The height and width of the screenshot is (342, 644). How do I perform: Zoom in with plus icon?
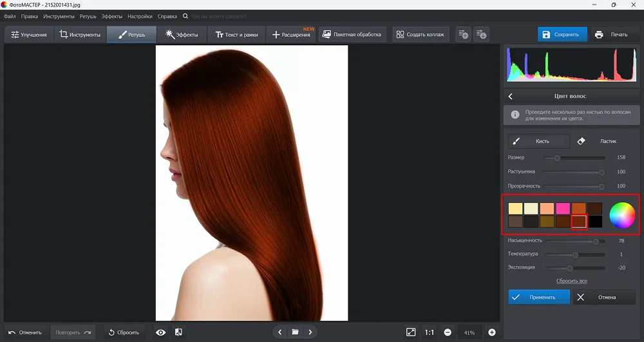click(x=491, y=332)
